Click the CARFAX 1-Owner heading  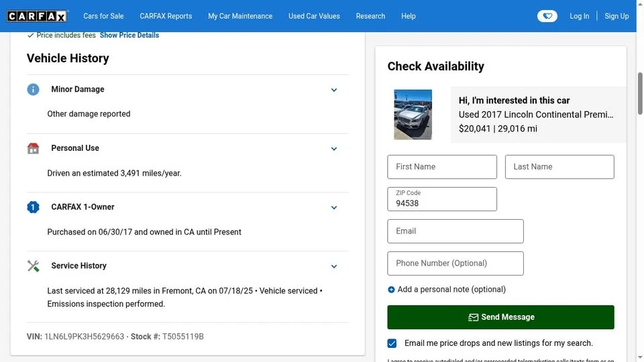point(83,207)
